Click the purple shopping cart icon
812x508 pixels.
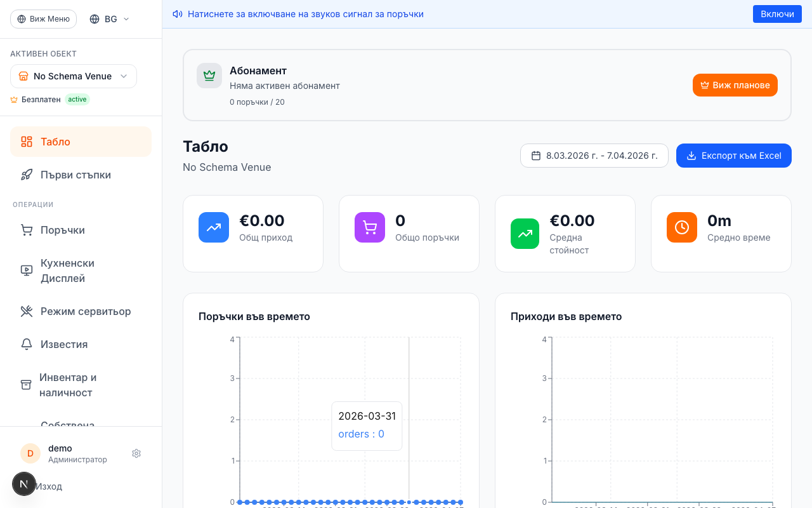pyautogui.click(x=370, y=227)
